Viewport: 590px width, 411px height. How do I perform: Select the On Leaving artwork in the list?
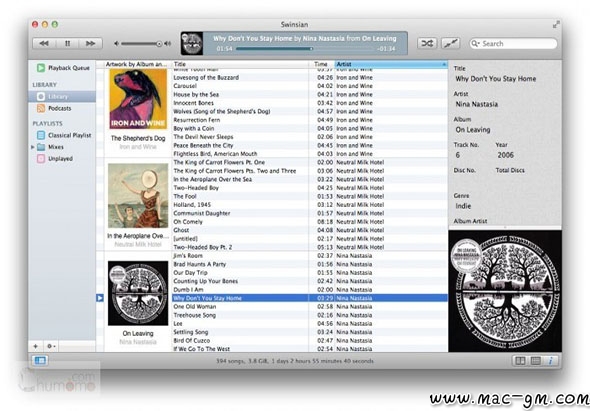[x=138, y=293]
